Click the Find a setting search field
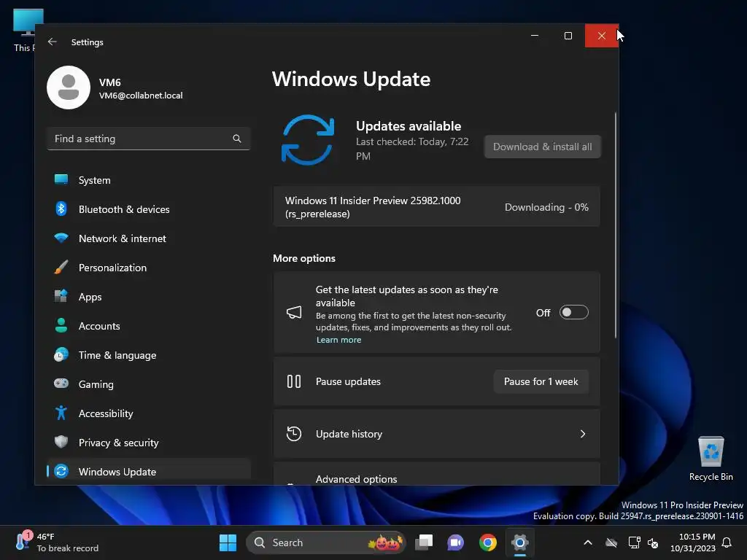 [149, 139]
